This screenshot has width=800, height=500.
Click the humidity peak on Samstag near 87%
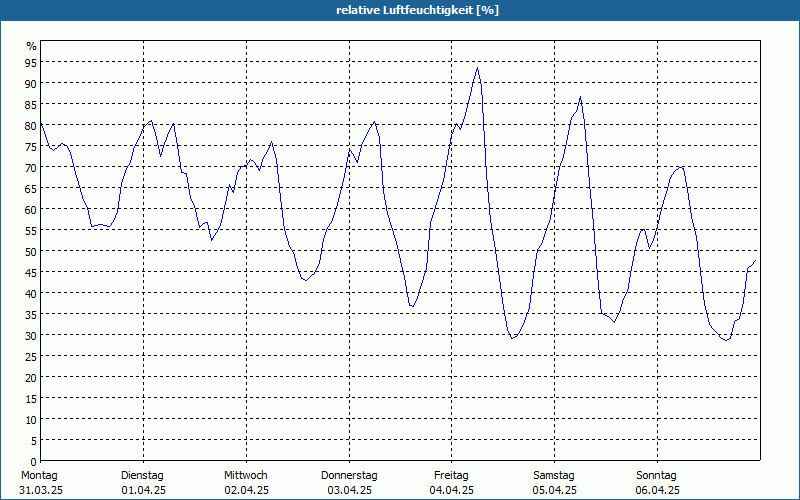point(580,97)
